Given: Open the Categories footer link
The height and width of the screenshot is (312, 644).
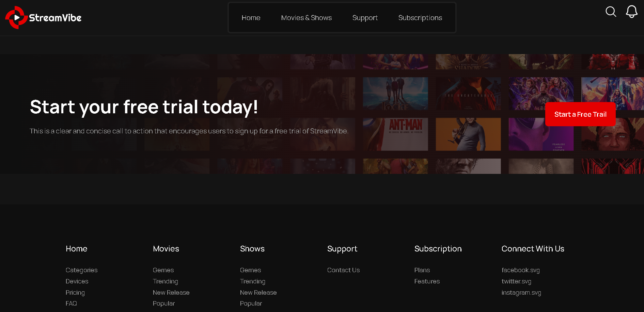Looking at the screenshot, I should coord(82,270).
